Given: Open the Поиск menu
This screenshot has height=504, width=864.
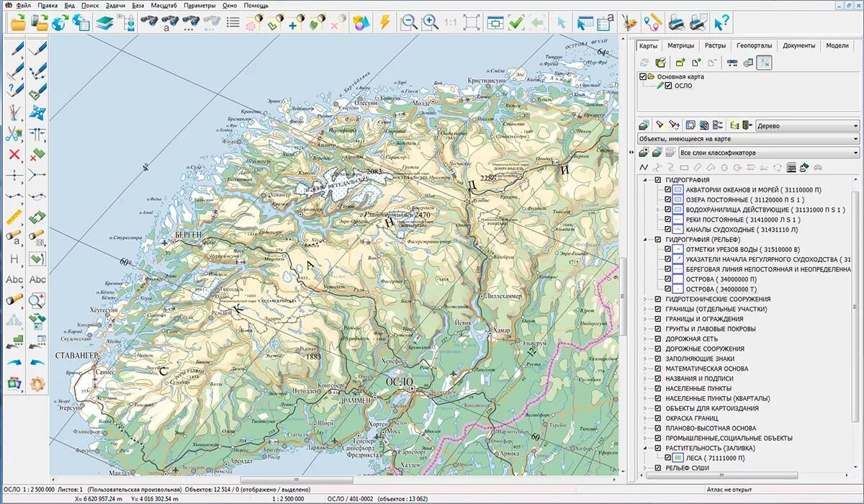Looking at the screenshot, I should click(x=90, y=5).
